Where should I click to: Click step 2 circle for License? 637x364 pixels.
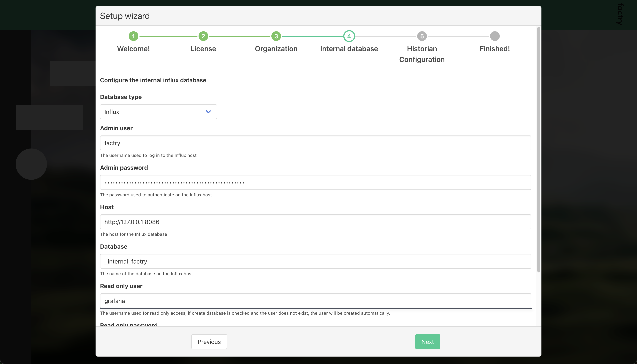(x=203, y=36)
